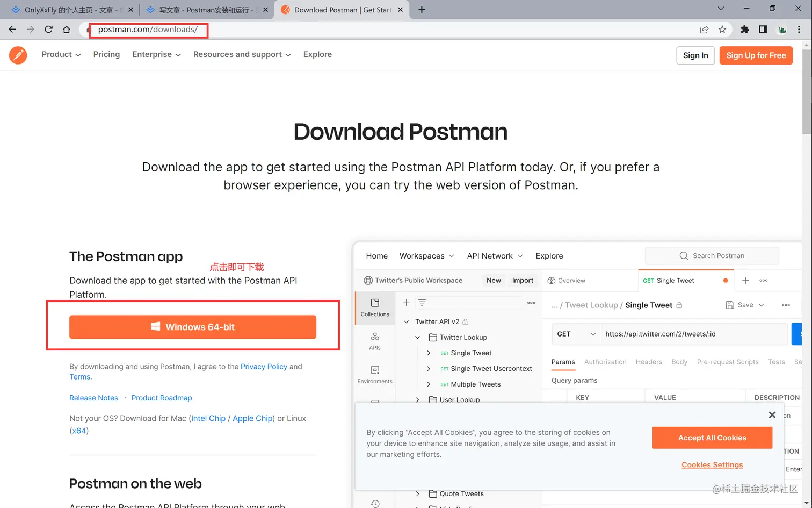Download the Windows 64-bit app
Image resolution: width=812 pixels, height=508 pixels.
click(x=193, y=327)
